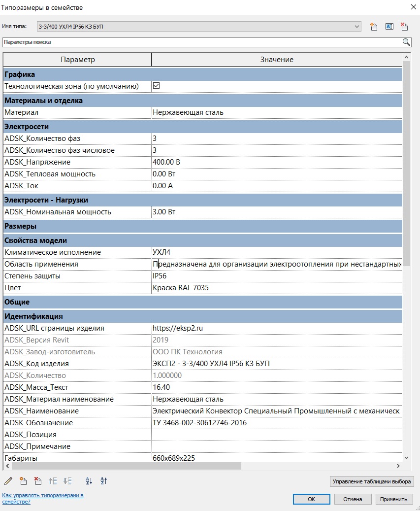Focus the parameter search field

(x=202, y=42)
